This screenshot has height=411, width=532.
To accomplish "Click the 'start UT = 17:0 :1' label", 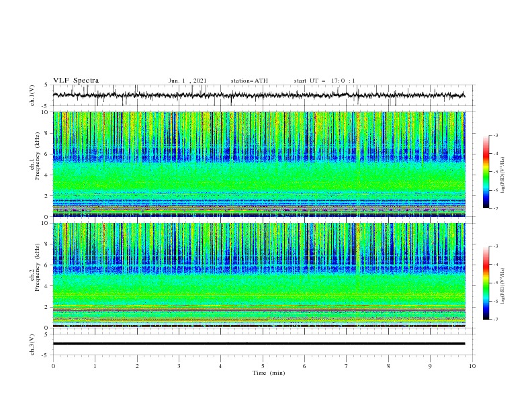I will 324,81.
